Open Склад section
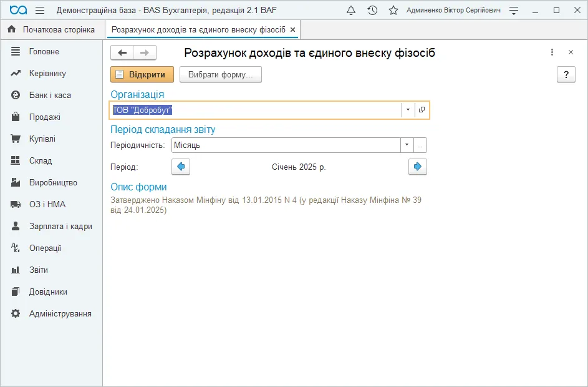Image resolution: width=588 pixels, height=387 pixels. [41, 160]
